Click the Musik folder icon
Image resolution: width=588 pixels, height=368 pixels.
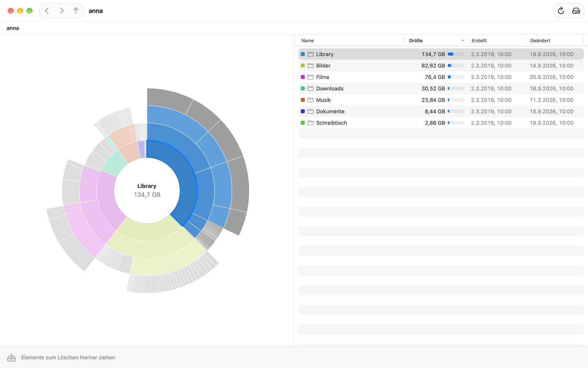tap(311, 100)
